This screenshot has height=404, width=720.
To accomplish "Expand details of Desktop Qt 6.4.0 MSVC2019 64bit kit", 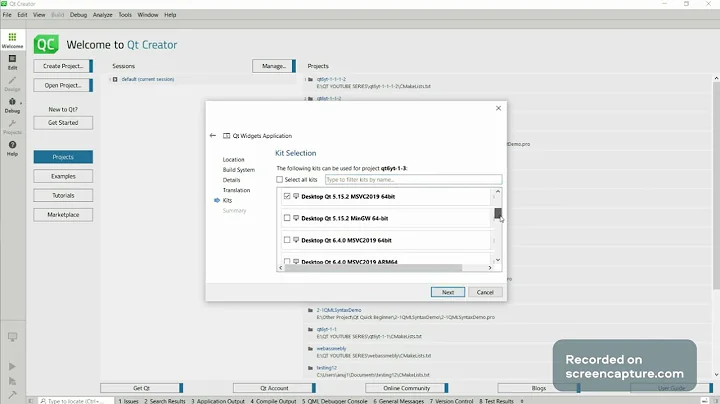I will pos(494,241).
